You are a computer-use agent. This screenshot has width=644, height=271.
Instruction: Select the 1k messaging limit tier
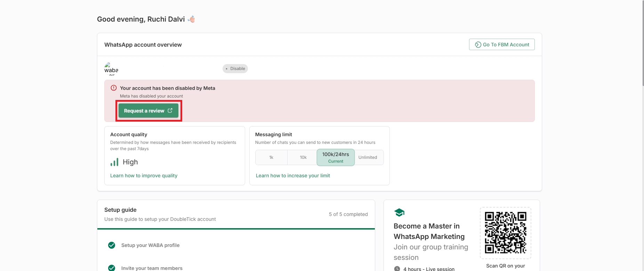click(x=271, y=157)
